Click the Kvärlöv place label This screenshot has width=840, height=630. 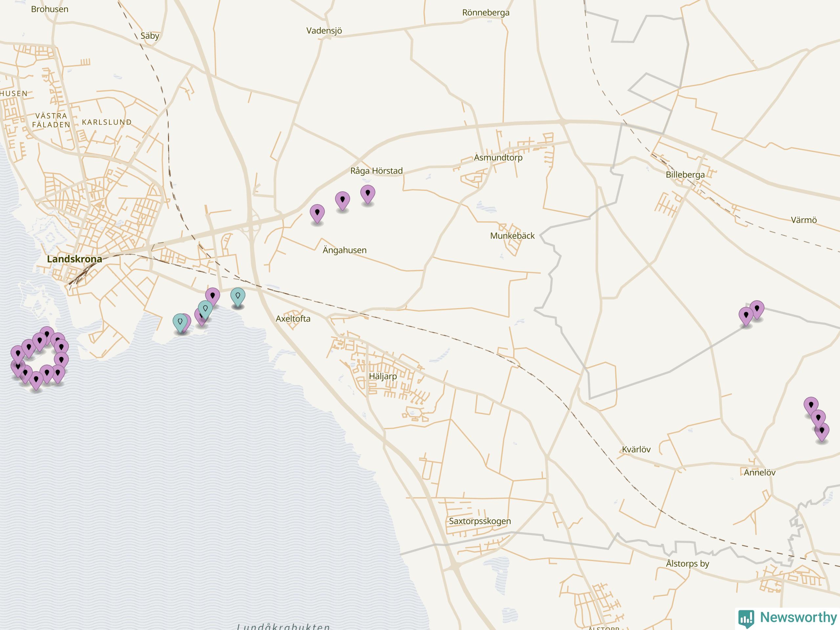636,449
